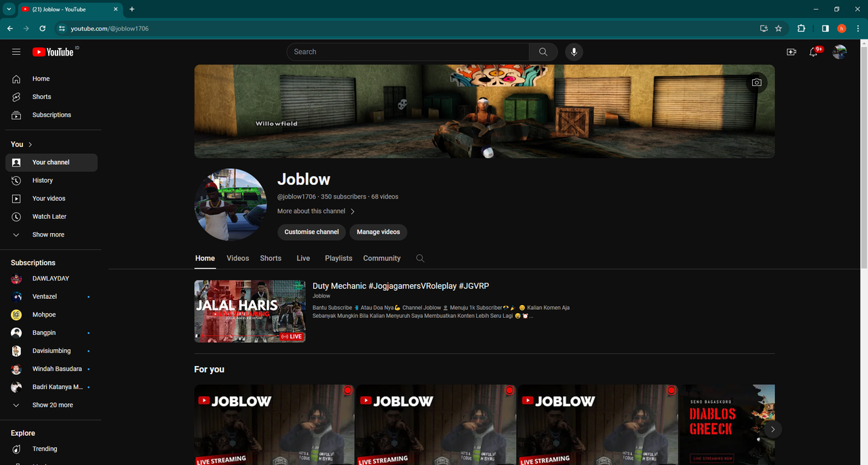The image size is (868, 465).
Task: Open Jalal Haris live thumbnail
Action: (x=250, y=311)
